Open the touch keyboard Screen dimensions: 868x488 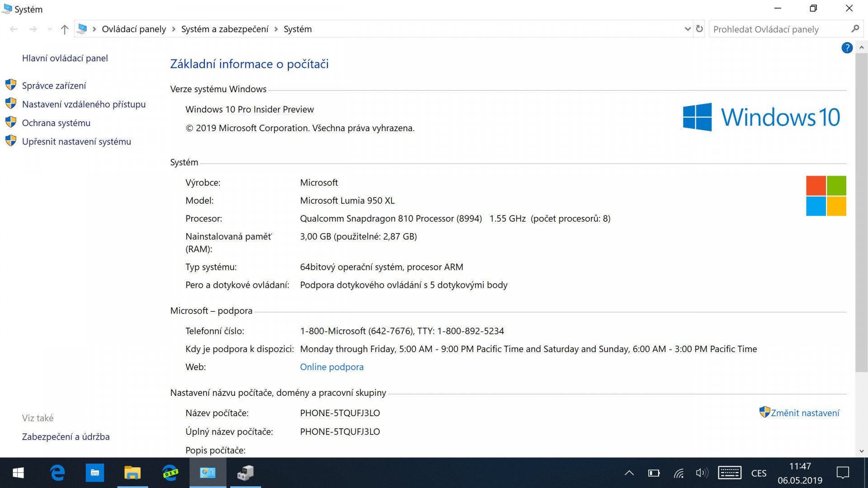[730, 473]
